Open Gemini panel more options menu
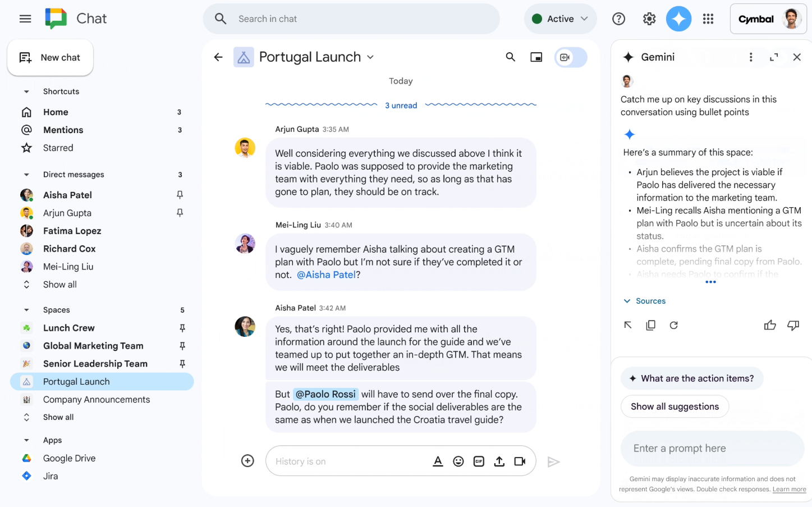 click(751, 57)
